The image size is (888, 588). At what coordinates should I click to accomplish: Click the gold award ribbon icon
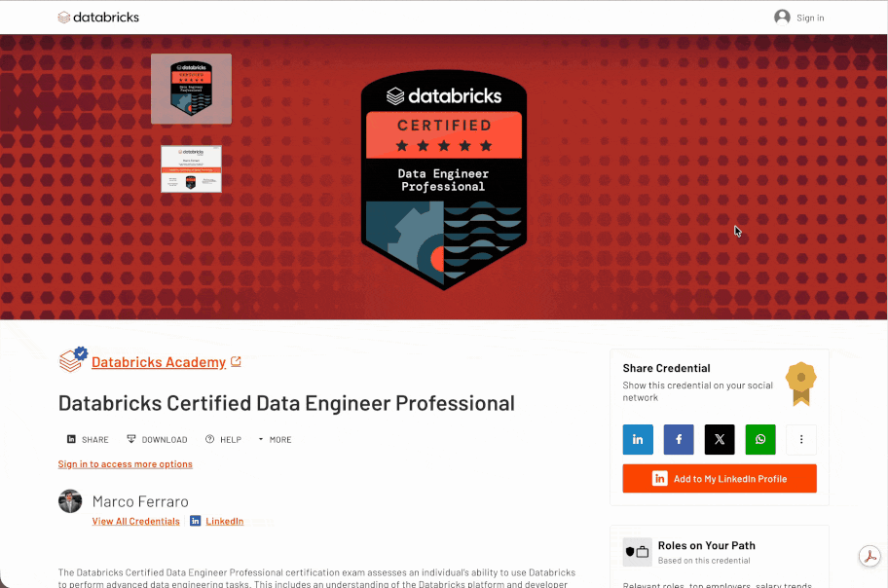(800, 385)
